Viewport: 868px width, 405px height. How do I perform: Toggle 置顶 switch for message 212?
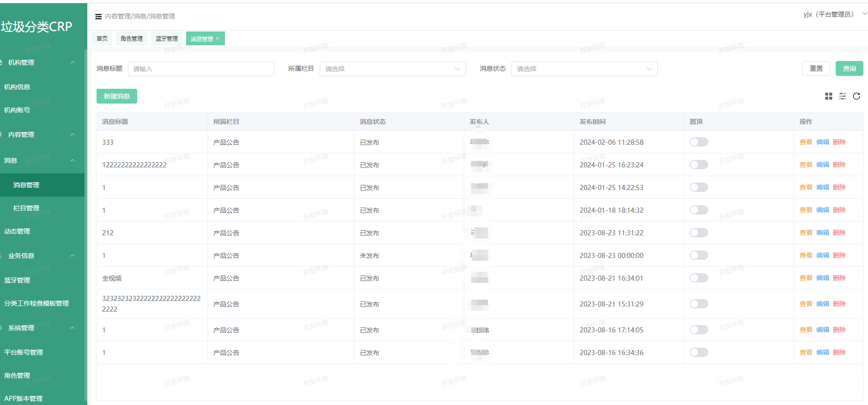pyautogui.click(x=698, y=233)
